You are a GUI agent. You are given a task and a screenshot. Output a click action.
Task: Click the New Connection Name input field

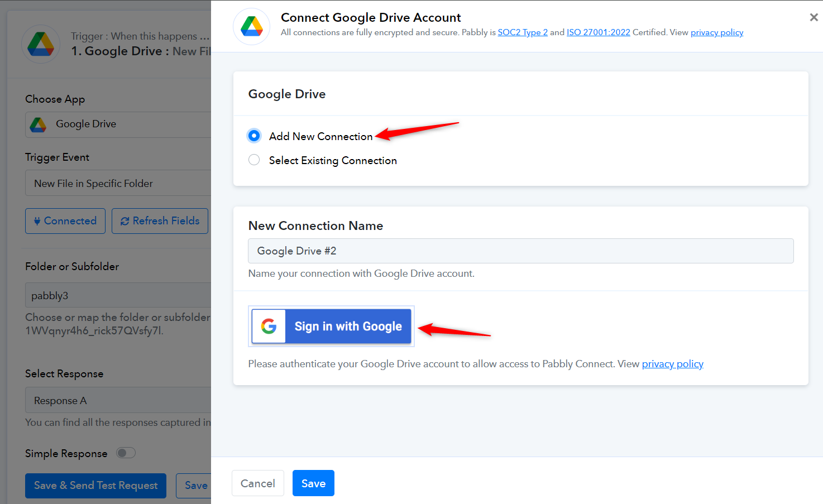point(521,251)
